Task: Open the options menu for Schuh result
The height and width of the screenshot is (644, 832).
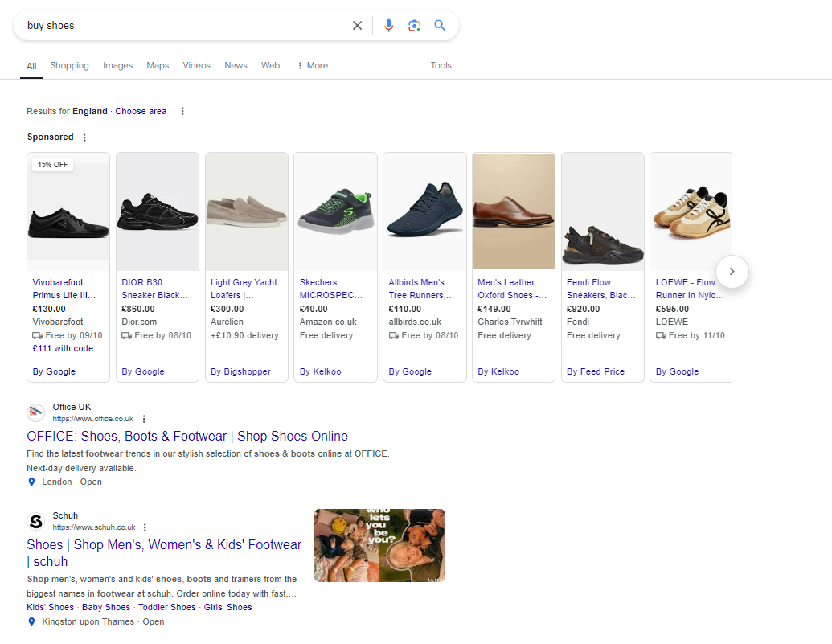Action: click(x=145, y=527)
